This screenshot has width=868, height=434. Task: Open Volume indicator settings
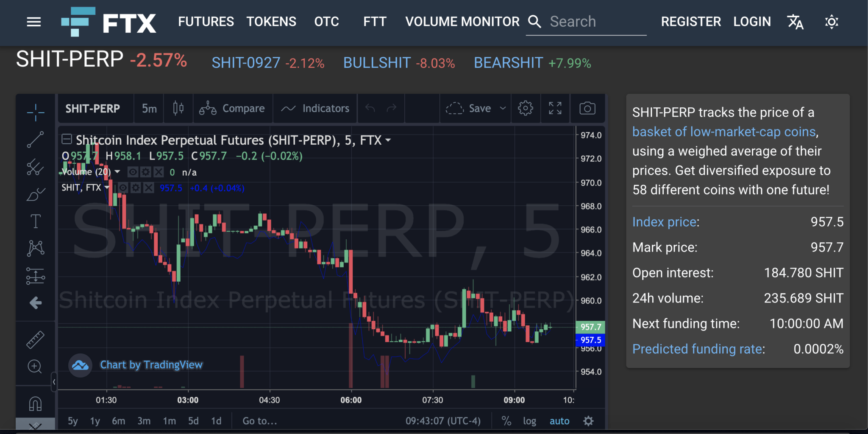pyautogui.click(x=145, y=172)
